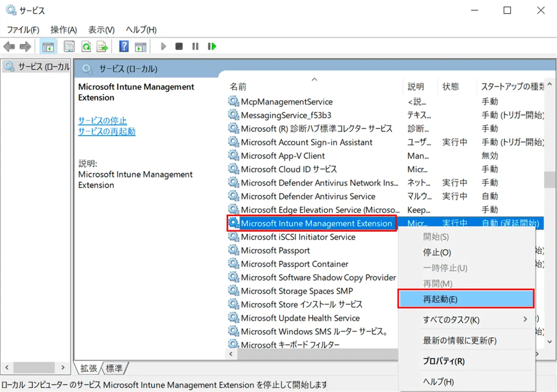Click the vertical scrollbar up arrow
The width and height of the screenshot is (557, 392).
(550, 84)
